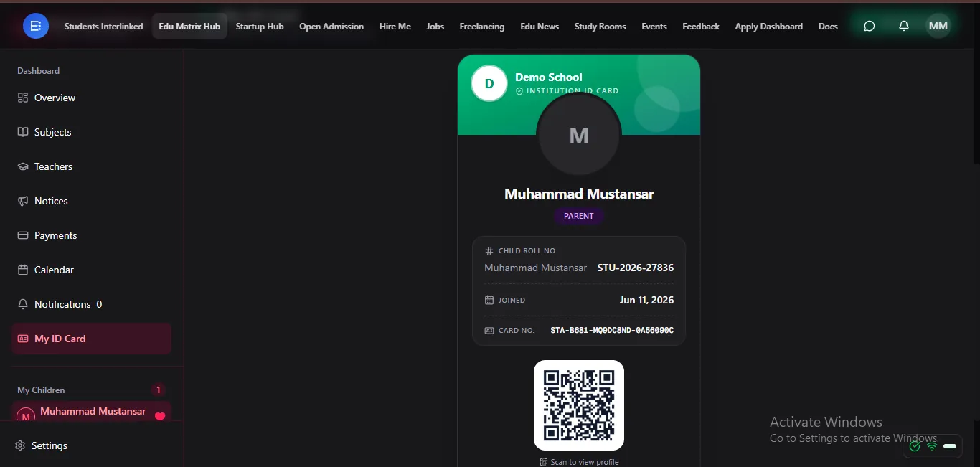
Task: Go to Events page
Action: click(654, 26)
